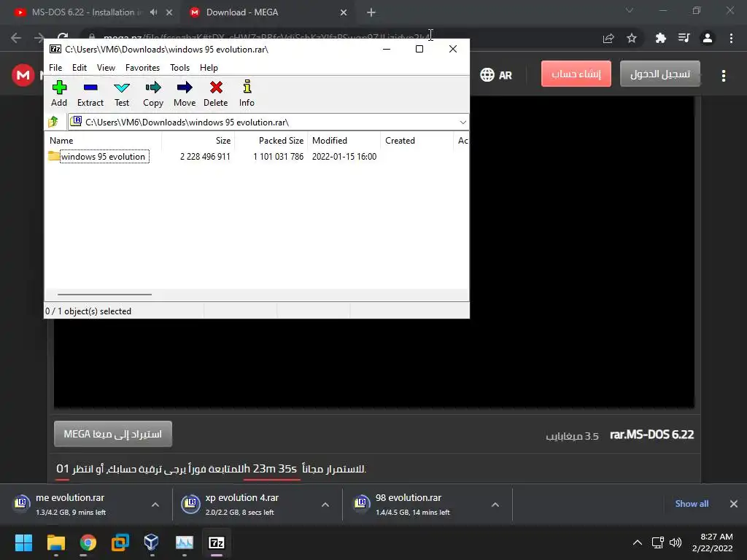Run the Test archive tool
The image size is (747, 560).
click(x=122, y=94)
